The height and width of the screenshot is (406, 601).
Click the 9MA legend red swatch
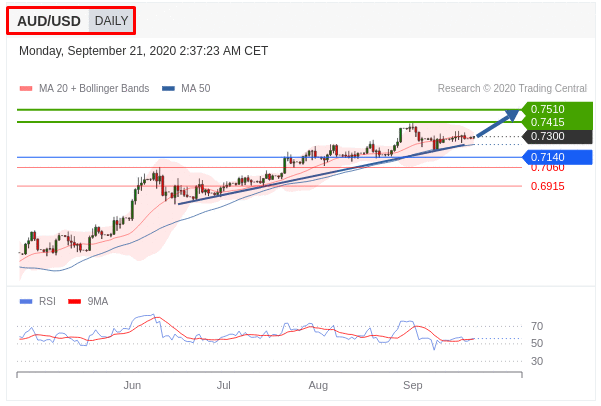(x=74, y=302)
